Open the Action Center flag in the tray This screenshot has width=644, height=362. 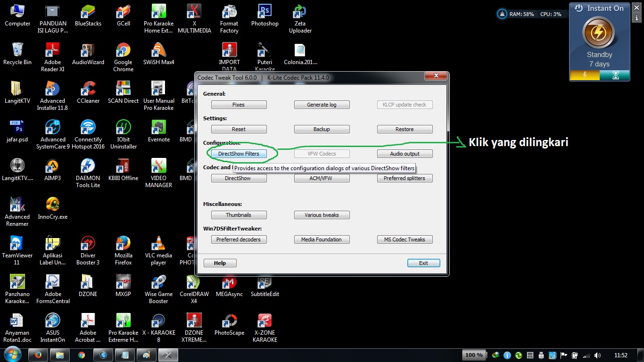pos(564,354)
